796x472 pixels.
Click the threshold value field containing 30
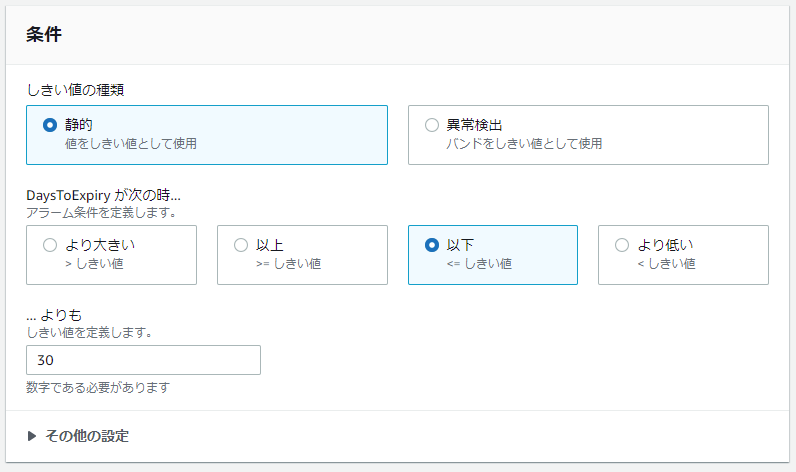coord(143,360)
